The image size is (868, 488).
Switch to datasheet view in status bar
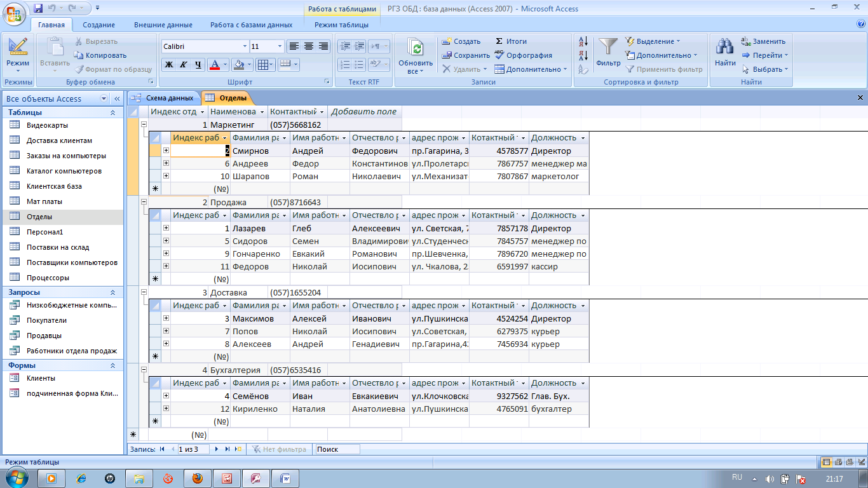(x=826, y=462)
